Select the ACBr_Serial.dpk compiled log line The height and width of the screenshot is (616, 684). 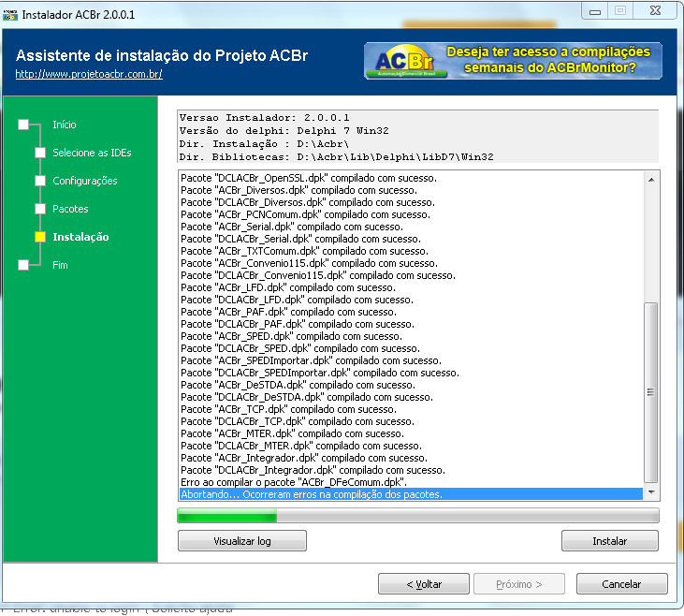click(x=411, y=227)
